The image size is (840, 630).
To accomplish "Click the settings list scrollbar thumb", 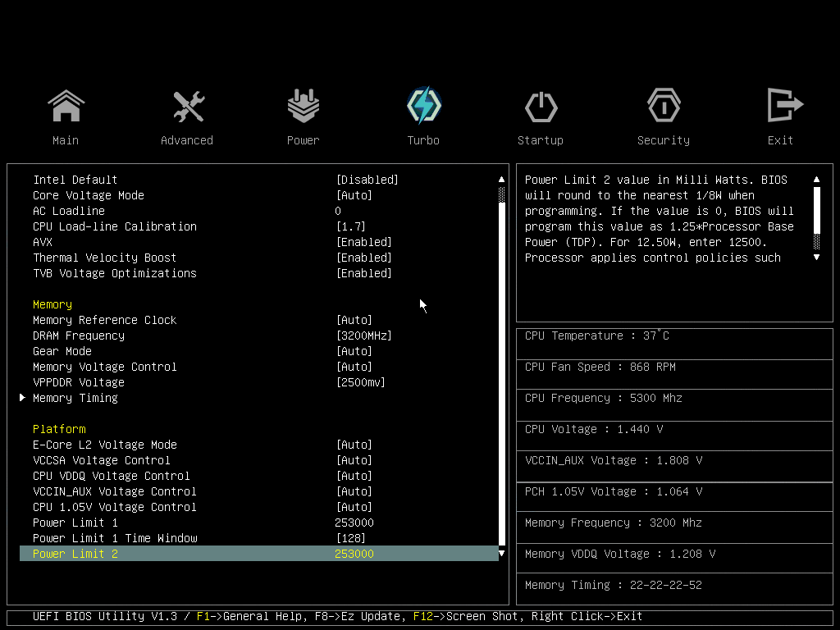I will (502, 369).
